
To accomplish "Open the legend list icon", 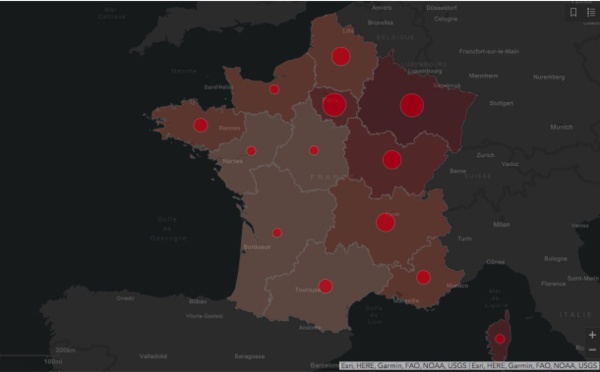I will [591, 12].
